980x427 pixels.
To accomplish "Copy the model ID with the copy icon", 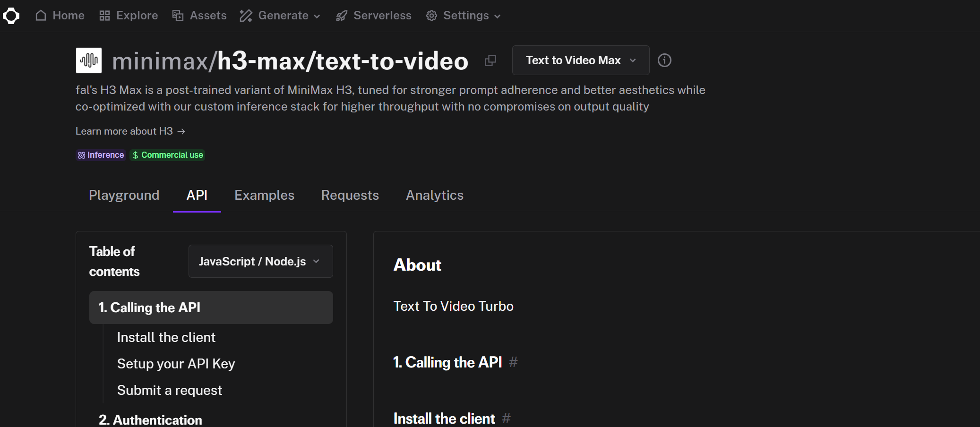I will (490, 60).
